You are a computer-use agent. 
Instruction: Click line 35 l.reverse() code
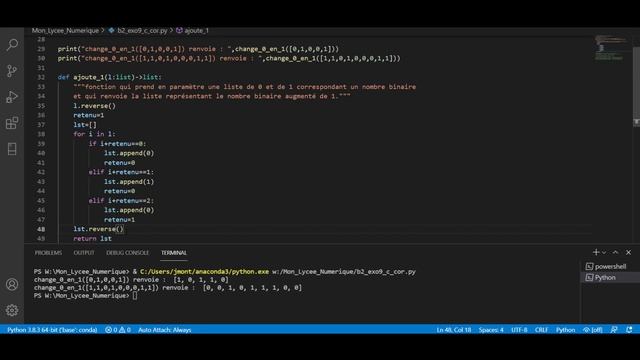coord(94,106)
